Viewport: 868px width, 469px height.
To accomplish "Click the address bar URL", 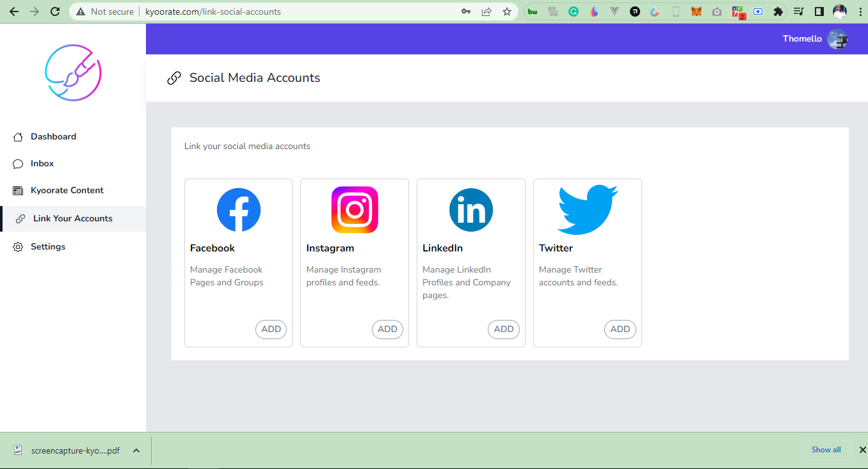I will (x=213, y=12).
